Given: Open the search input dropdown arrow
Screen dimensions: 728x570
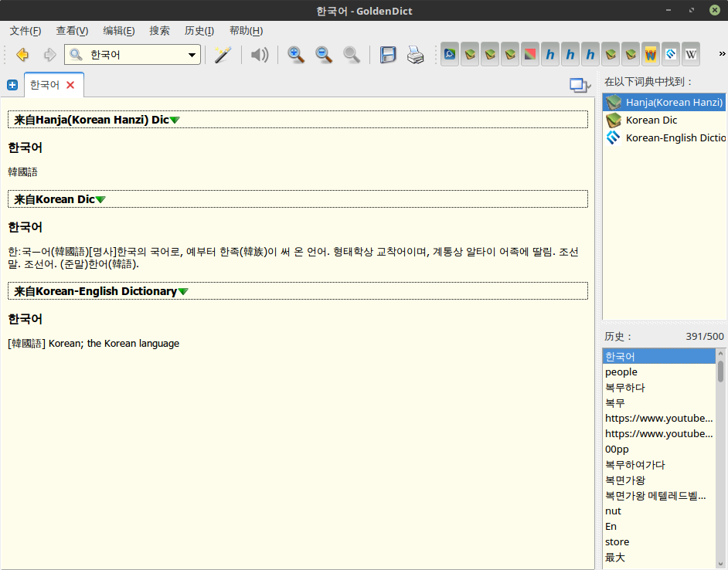Looking at the screenshot, I should click(190, 55).
